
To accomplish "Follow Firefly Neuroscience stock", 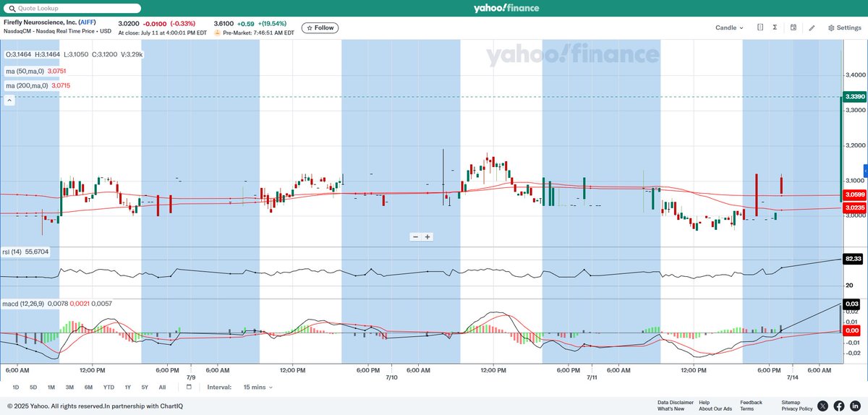I will [x=320, y=27].
